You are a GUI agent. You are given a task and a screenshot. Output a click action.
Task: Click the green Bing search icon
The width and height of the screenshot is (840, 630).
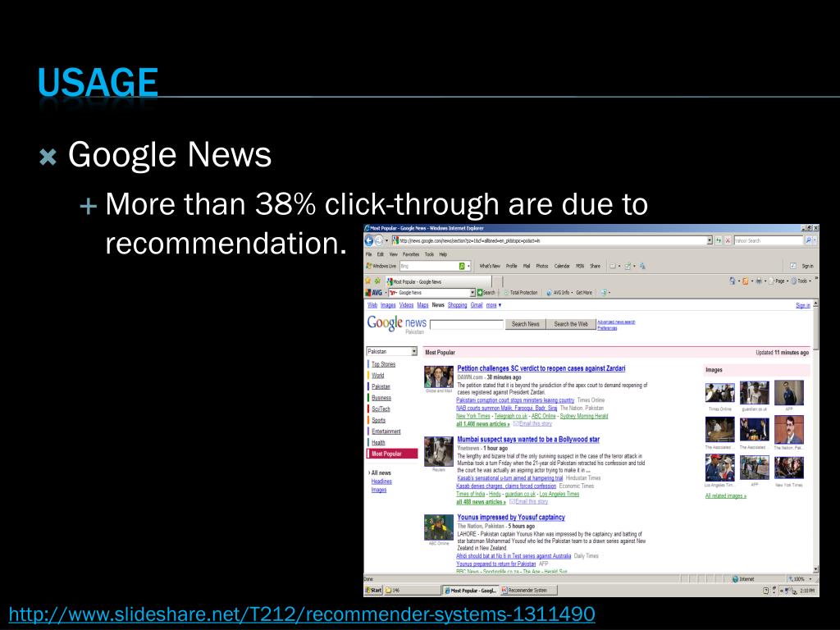(462, 266)
